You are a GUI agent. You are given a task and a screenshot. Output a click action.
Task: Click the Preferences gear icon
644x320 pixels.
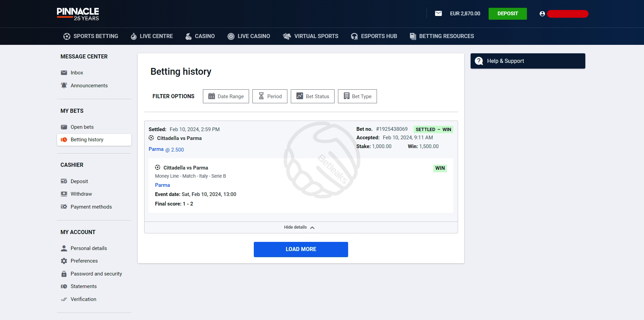64,261
